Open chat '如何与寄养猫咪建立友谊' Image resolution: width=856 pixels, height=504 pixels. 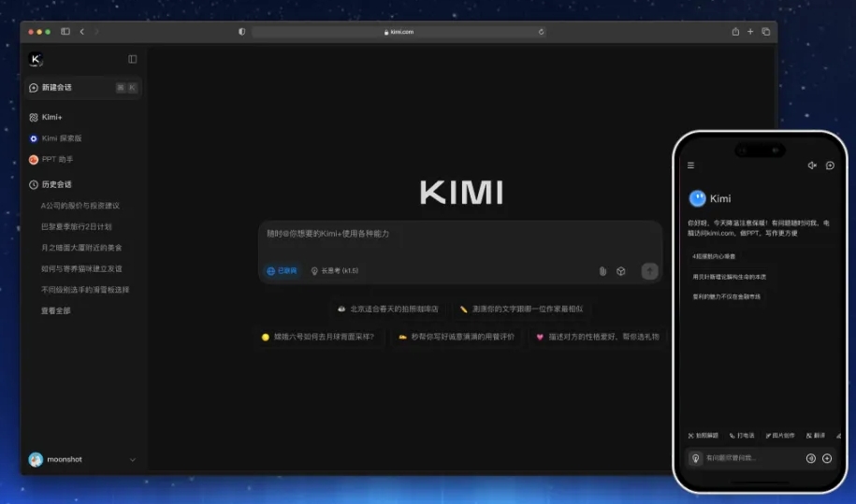pyautogui.click(x=81, y=268)
